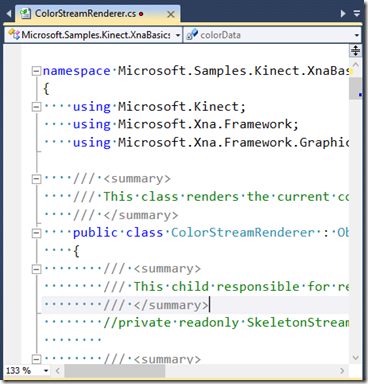The width and height of the screenshot is (368, 384).
Task: Open the active files list dropdown
Action: pyautogui.click(x=357, y=14)
